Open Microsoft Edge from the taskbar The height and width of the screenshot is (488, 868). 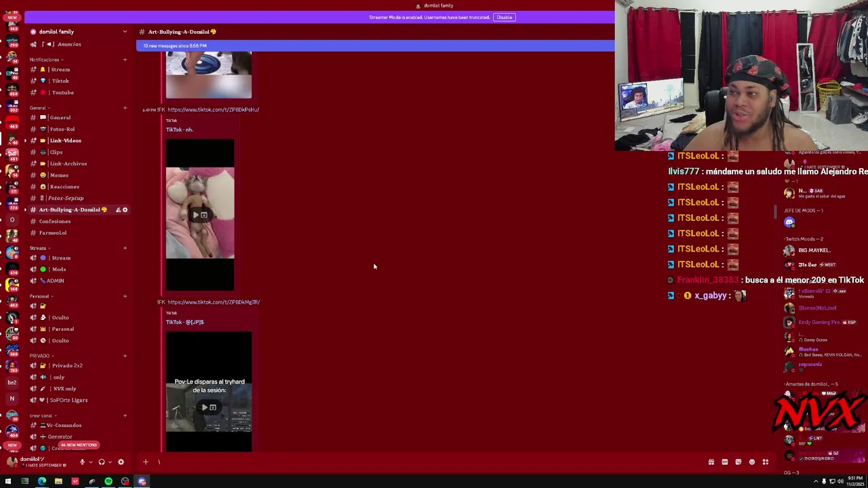42,481
